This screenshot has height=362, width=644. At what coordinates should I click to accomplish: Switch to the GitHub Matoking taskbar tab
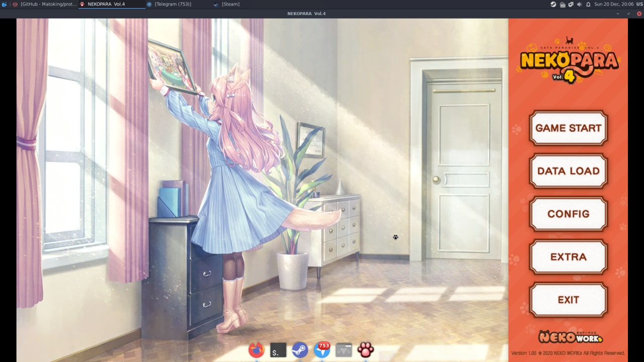(45, 4)
